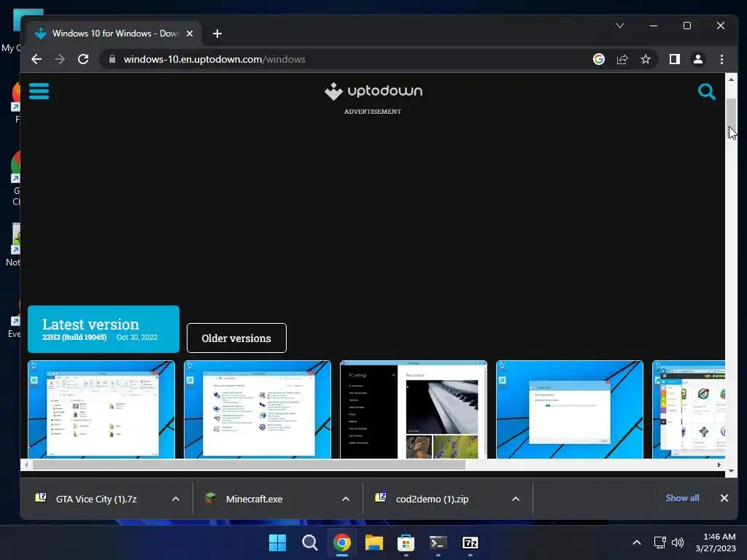Click the horizontal scrollbar of page
Viewport: 747px width, 560px height.
coord(249,464)
